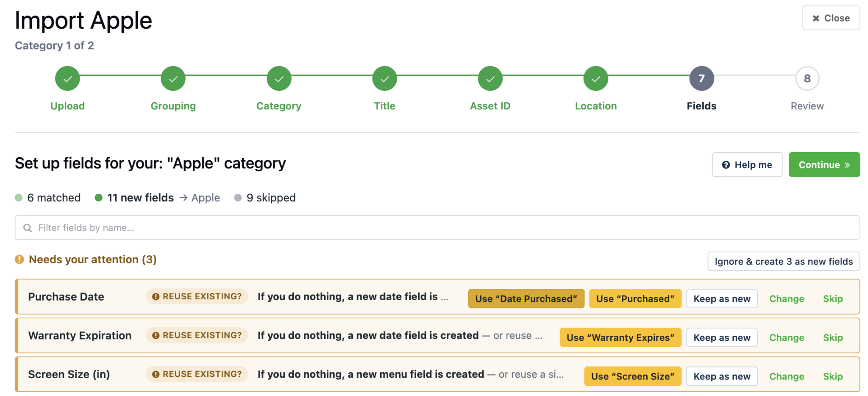Viewport: 868px width, 396px height.
Task: Click the Category step checkmark circle
Action: coord(279,78)
